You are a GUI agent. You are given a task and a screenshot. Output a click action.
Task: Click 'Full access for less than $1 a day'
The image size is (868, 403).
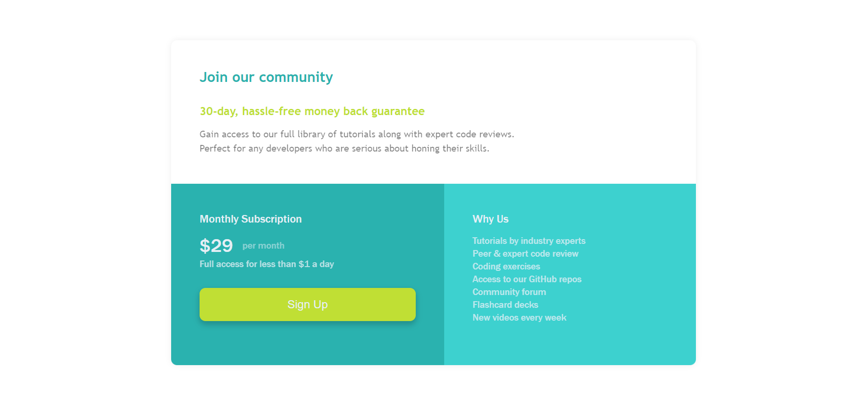(266, 264)
